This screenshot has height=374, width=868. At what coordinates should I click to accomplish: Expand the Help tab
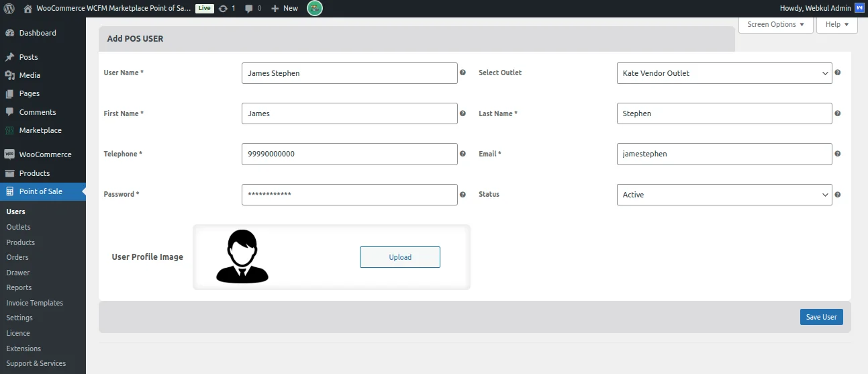pyautogui.click(x=836, y=24)
